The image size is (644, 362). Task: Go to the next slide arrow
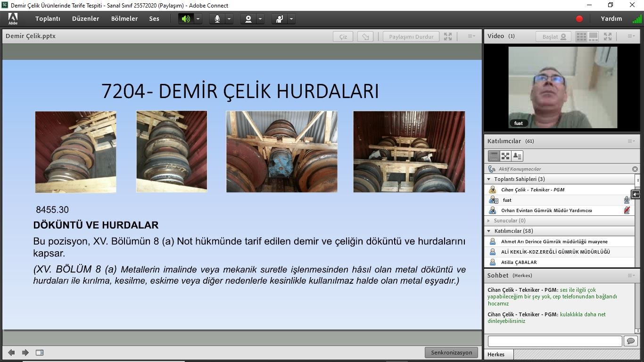[25, 353]
